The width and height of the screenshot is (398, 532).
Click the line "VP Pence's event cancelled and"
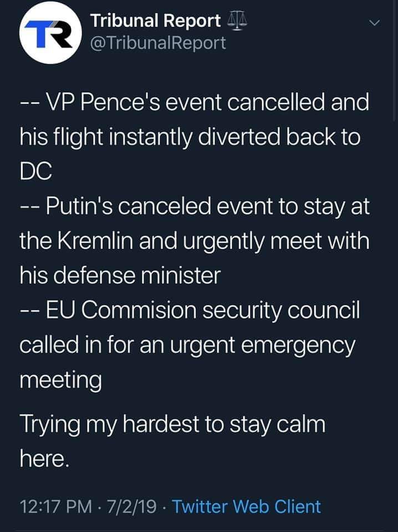pos(195,104)
